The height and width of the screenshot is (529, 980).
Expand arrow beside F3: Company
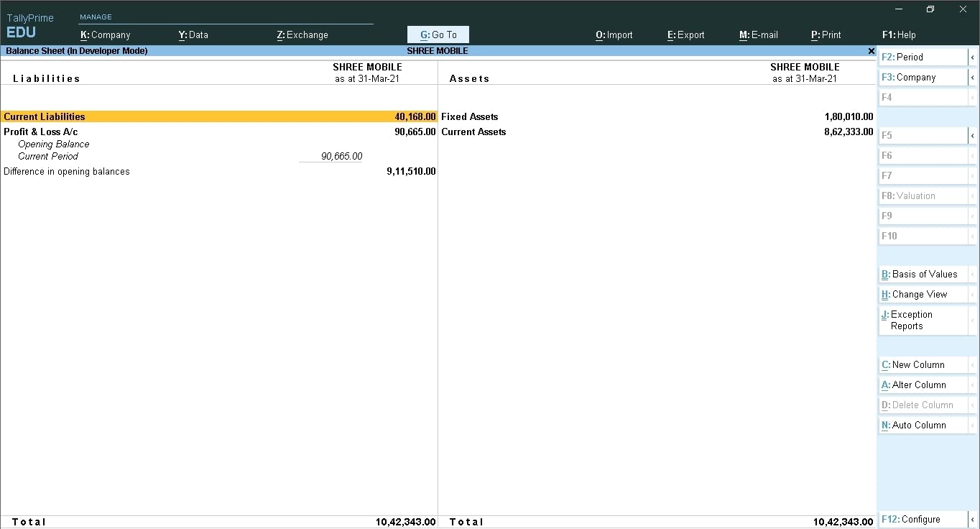tap(972, 77)
